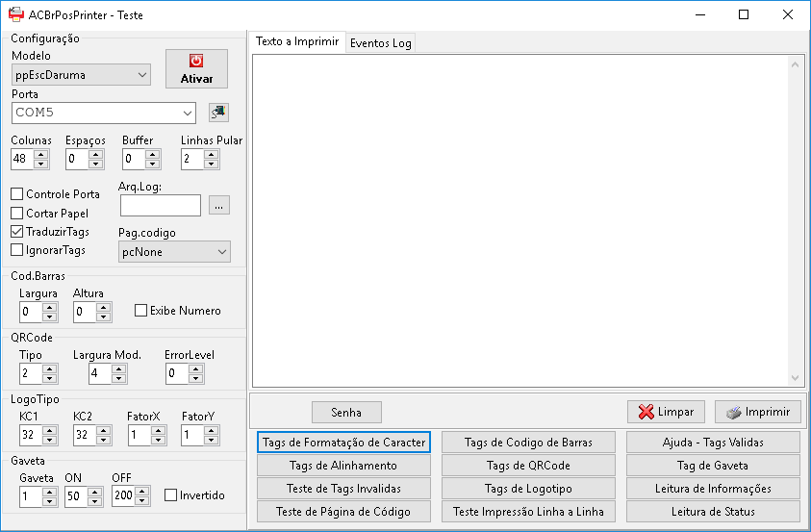Image resolution: width=811 pixels, height=532 pixels.
Task: Decrease the Largura Mod. spinner
Action: pyautogui.click(x=119, y=378)
